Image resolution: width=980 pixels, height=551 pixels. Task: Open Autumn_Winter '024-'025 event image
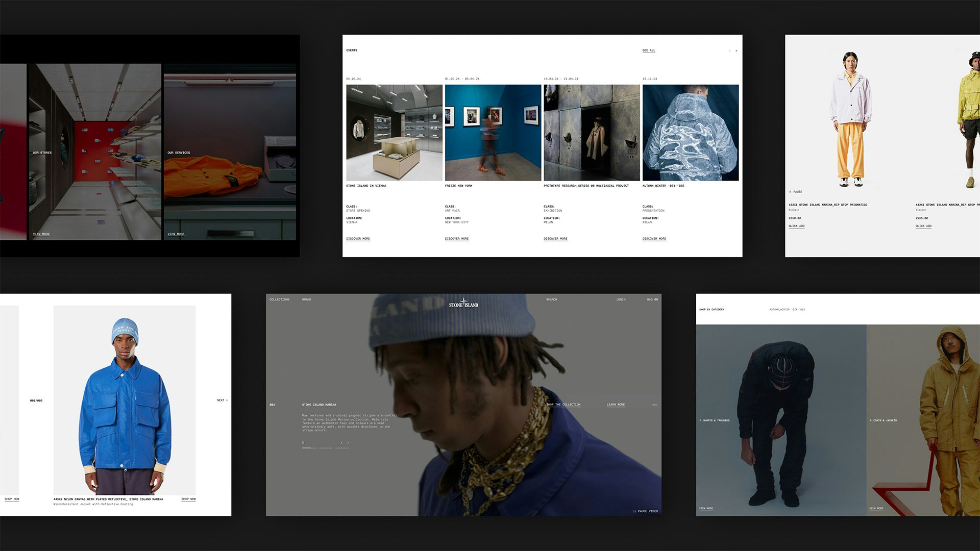[x=691, y=133]
